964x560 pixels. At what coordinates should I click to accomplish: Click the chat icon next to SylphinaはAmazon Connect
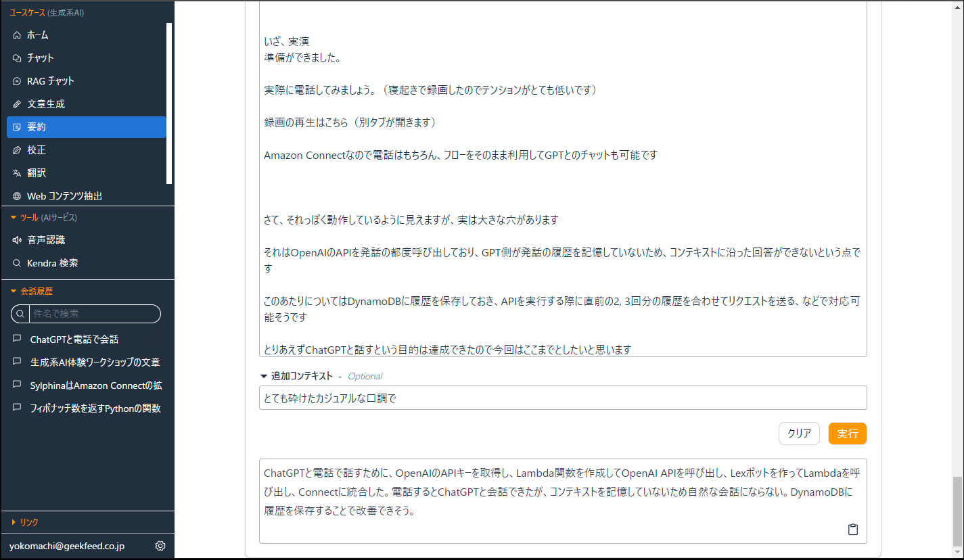[x=17, y=385]
